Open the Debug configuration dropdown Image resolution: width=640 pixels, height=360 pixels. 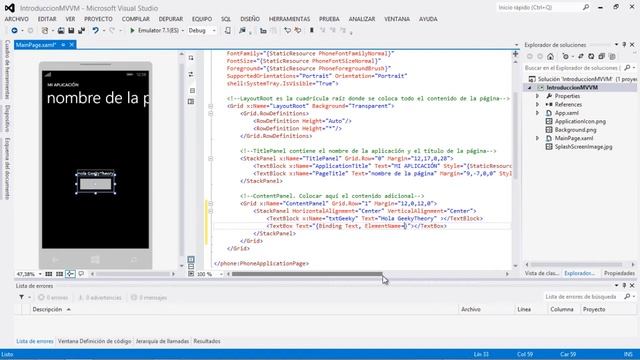pos(214,31)
